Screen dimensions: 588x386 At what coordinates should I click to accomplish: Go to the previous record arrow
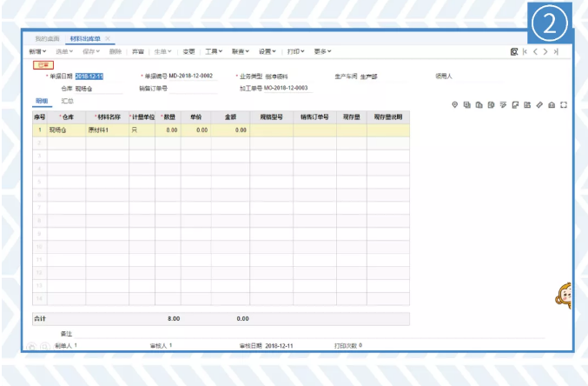click(x=535, y=52)
